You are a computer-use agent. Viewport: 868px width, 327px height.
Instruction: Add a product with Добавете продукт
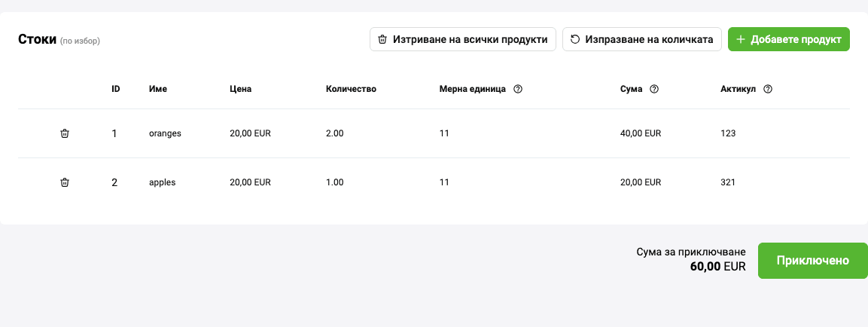[x=788, y=39]
